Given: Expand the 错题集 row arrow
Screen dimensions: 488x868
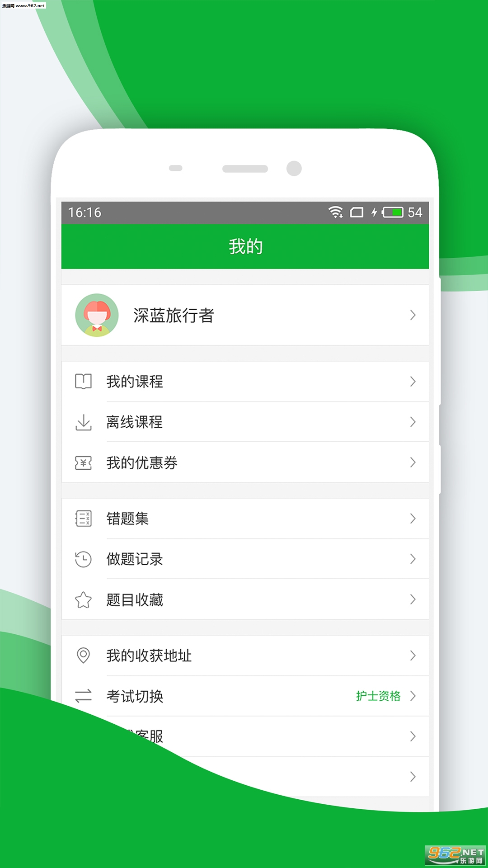Looking at the screenshot, I should tap(413, 519).
